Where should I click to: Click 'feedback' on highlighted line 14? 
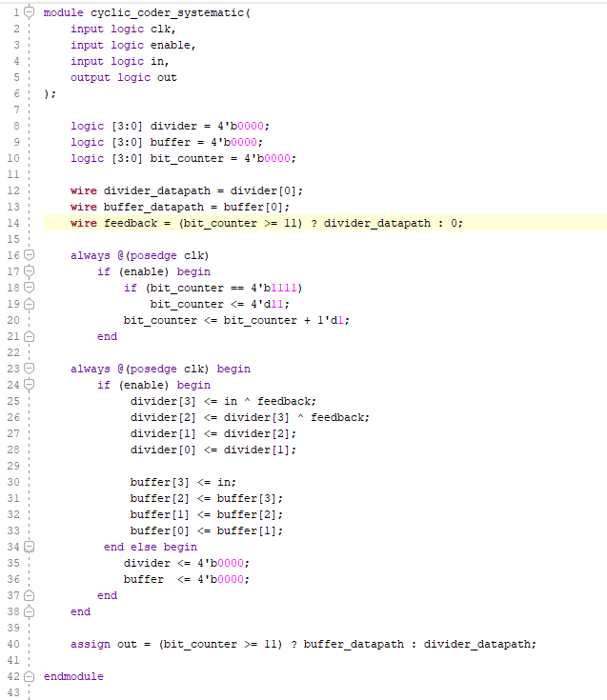tap(131, 223)
